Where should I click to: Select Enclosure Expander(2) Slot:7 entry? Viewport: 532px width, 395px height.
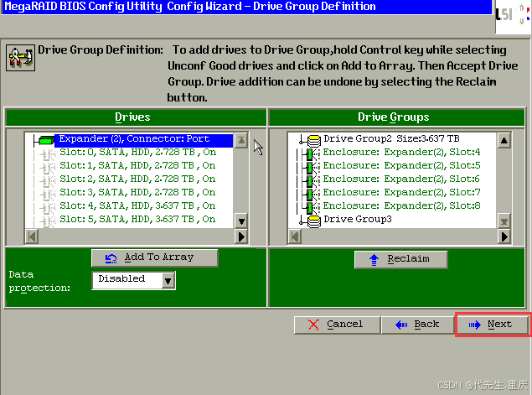point(401,193)
